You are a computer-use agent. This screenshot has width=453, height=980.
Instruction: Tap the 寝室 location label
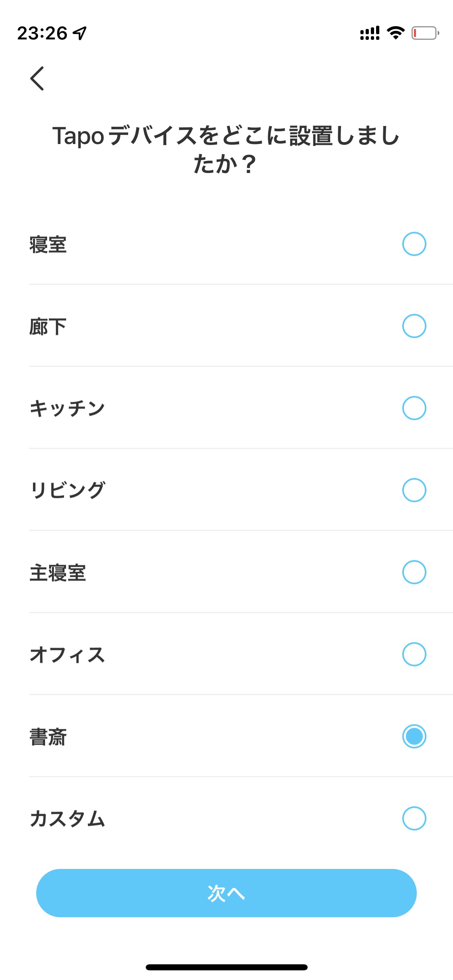[x=48, y=245]
